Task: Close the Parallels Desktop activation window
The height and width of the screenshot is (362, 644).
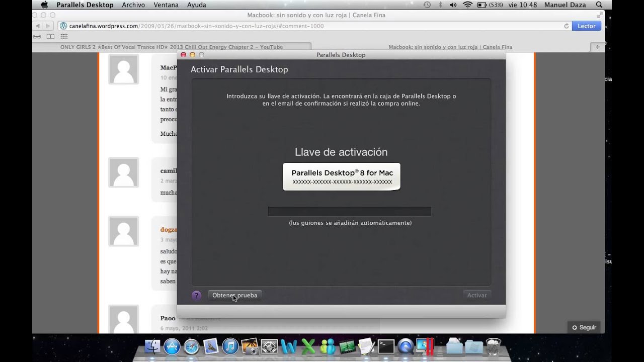Action: click(x=184, y=54)
